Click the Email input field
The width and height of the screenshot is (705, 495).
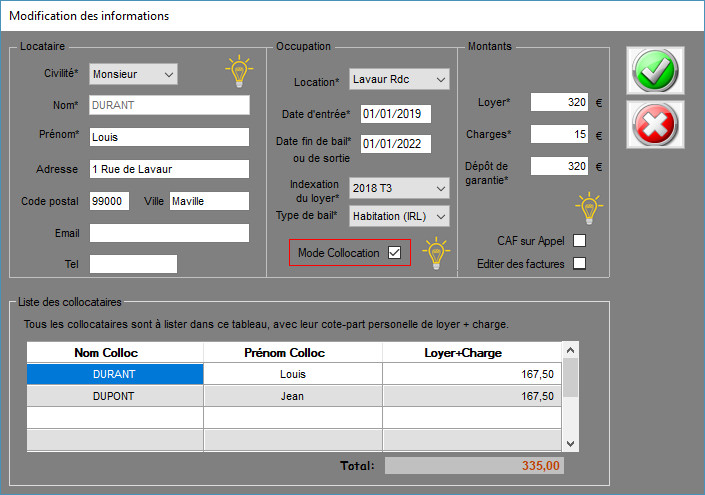point(168,233)
